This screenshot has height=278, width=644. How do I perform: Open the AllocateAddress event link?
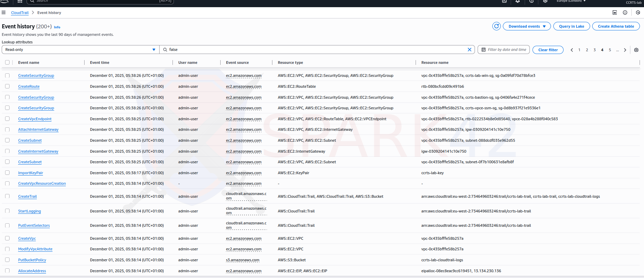(x=32, y=271)
